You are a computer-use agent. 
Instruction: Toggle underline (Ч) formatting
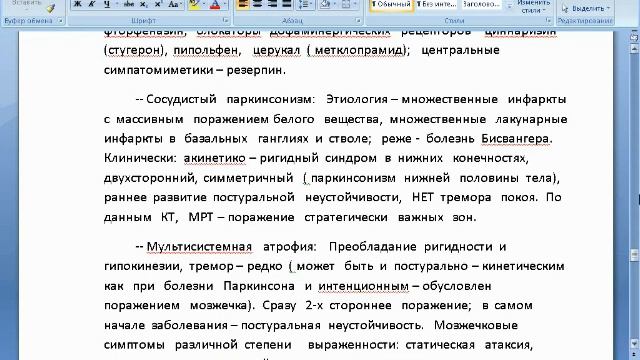pyautogui.click(x=107, y=4)
